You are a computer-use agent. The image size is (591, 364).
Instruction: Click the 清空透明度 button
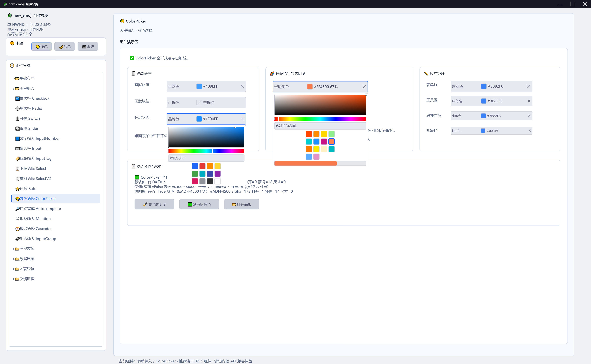click(x=154, y=204)
